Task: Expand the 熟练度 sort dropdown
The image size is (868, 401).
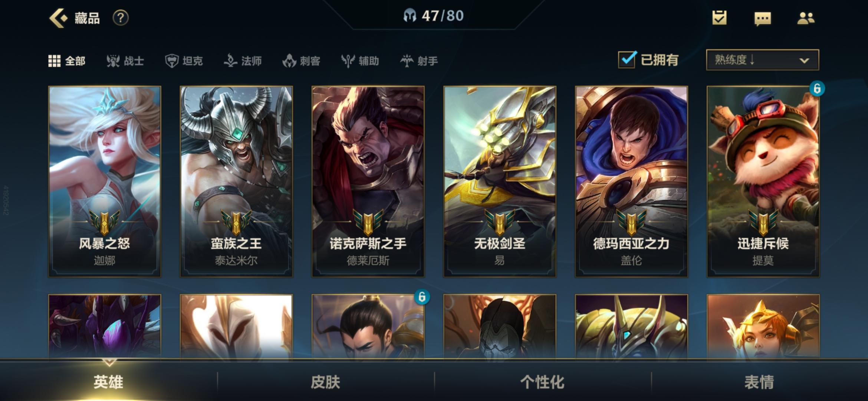Action: pos(763,60)
